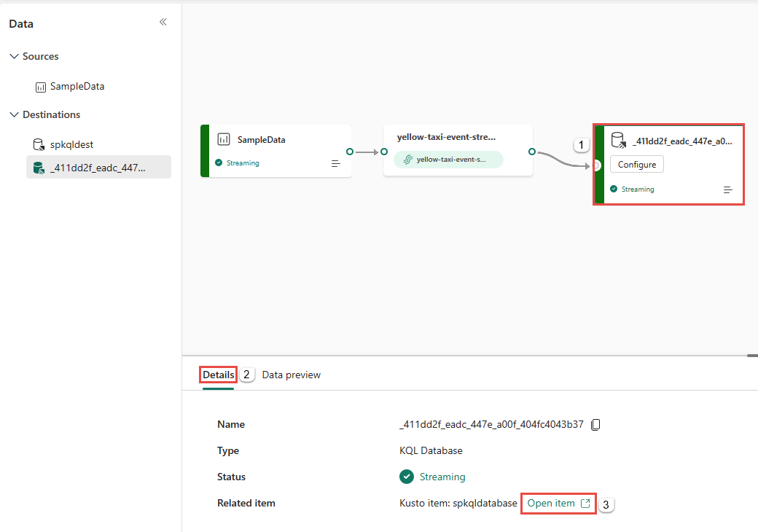Click the yellow-taxi event stream pill
758x532 pixels.
click(x=448, y=160)
